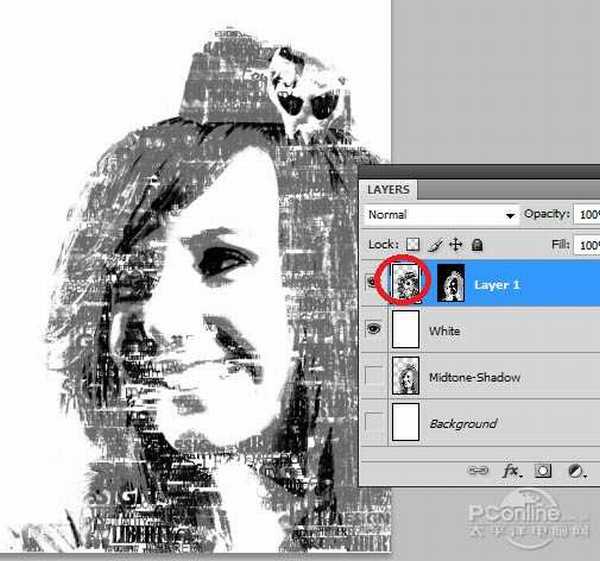Viewport: 600px width, 561px height.
Task: Switch to the LAYERS panel tab
Action: tap(388, 190)
